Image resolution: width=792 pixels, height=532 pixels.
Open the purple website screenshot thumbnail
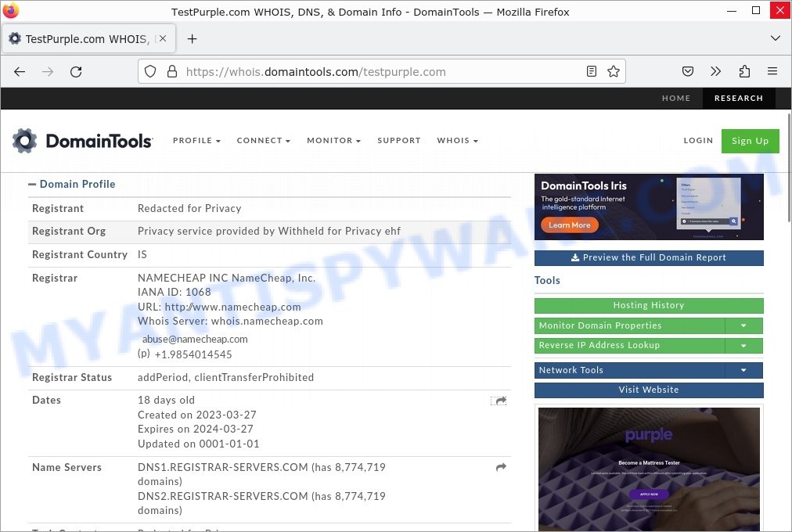click(649, 469)
